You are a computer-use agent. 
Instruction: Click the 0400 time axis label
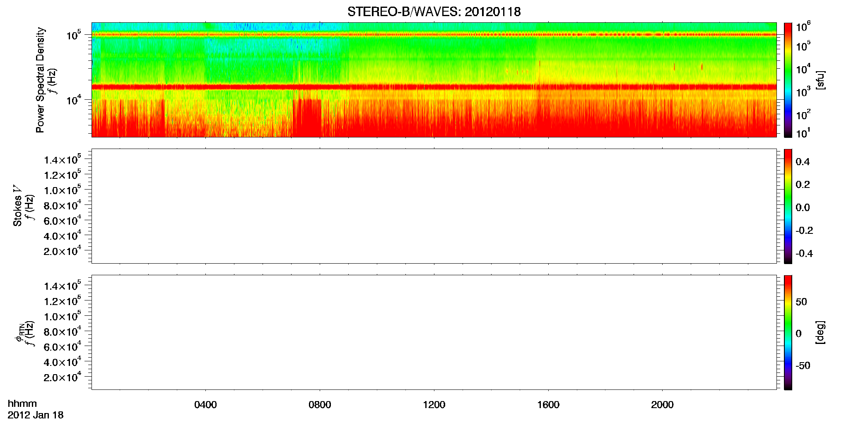205,405
